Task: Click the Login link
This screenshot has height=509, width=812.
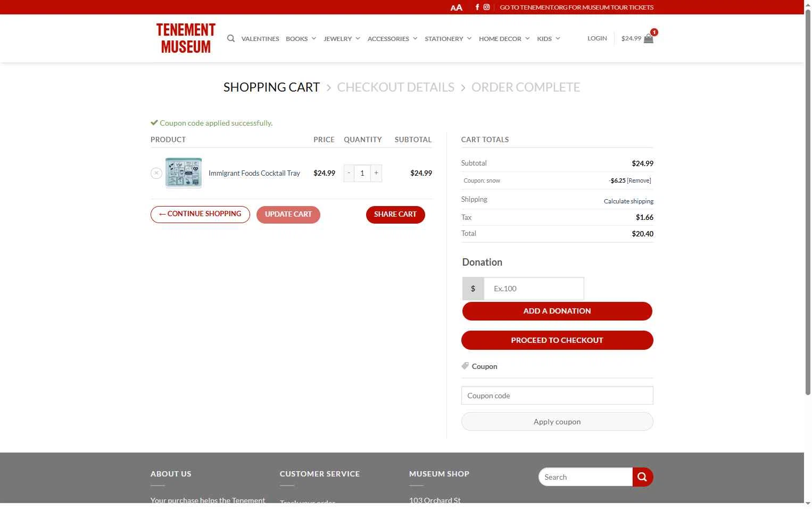Action: 597,38
